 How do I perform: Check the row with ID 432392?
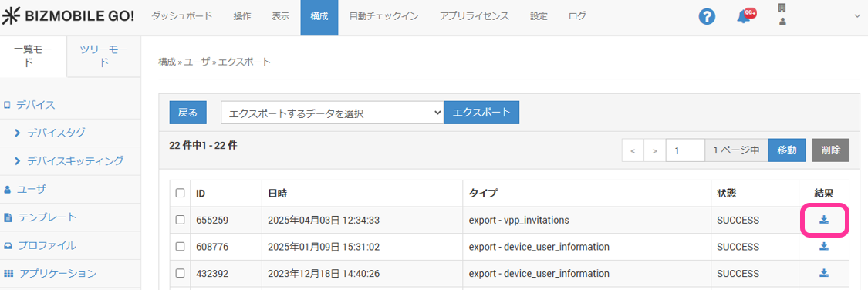[x=180, y=273]
